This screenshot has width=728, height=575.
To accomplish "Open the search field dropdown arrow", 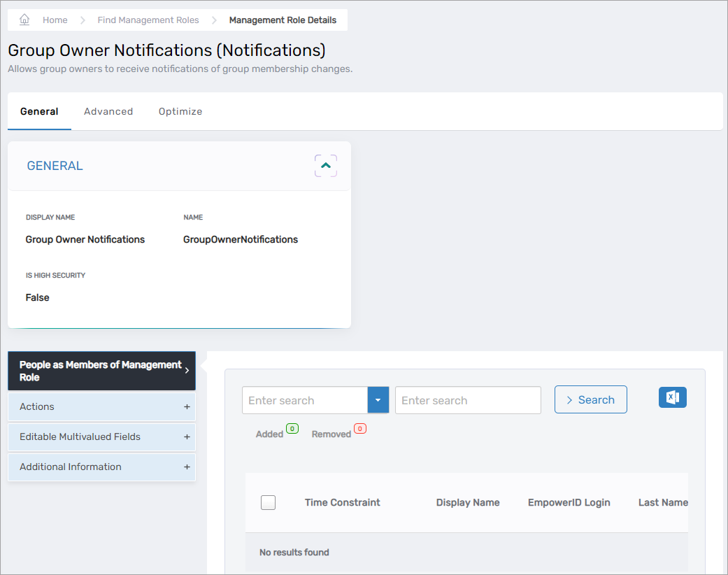I will tap(378, 400).
